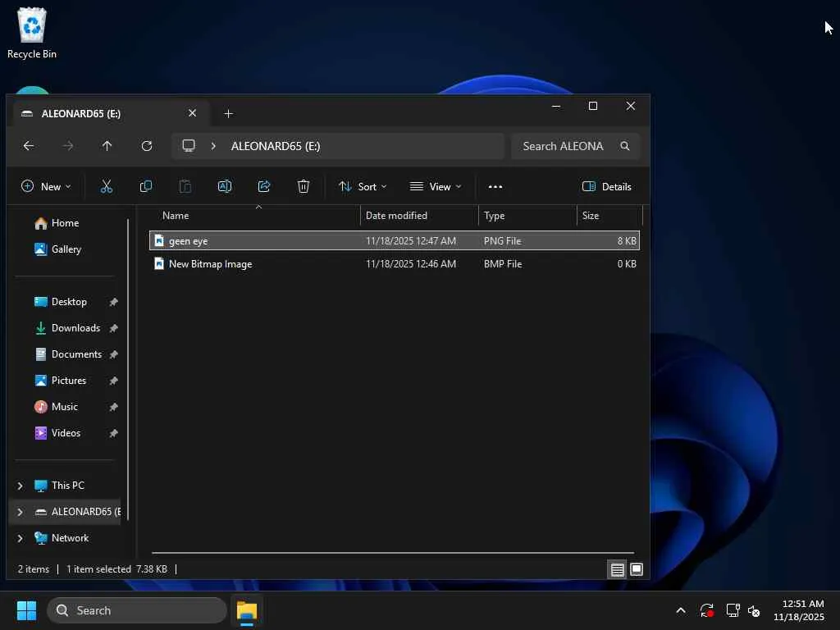Click the Cut scissors icon
Viewport: 840px width, 630px height.
click(x=107, y=187)
